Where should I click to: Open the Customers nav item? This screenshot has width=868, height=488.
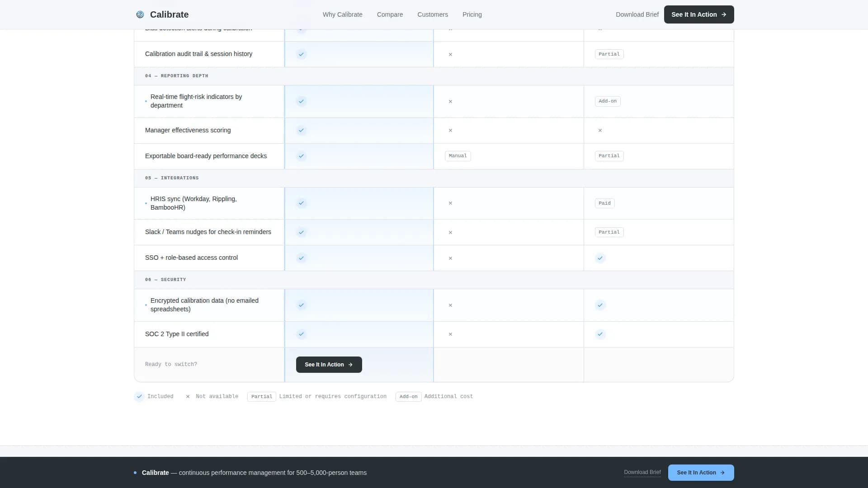coord(433,14)
